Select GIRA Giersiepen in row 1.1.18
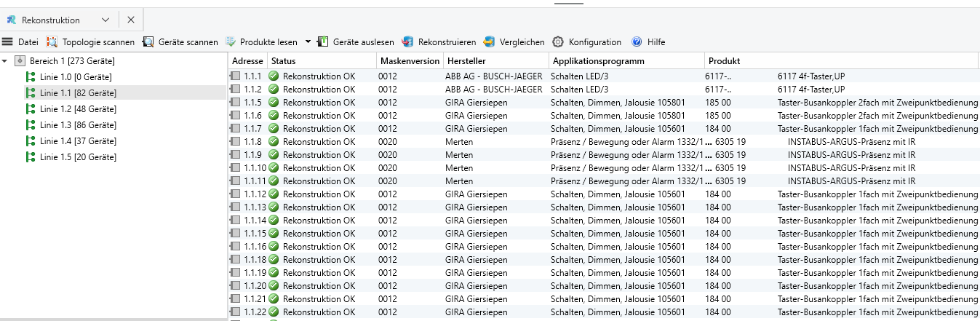The image size is (980, 321). [477, 259]
